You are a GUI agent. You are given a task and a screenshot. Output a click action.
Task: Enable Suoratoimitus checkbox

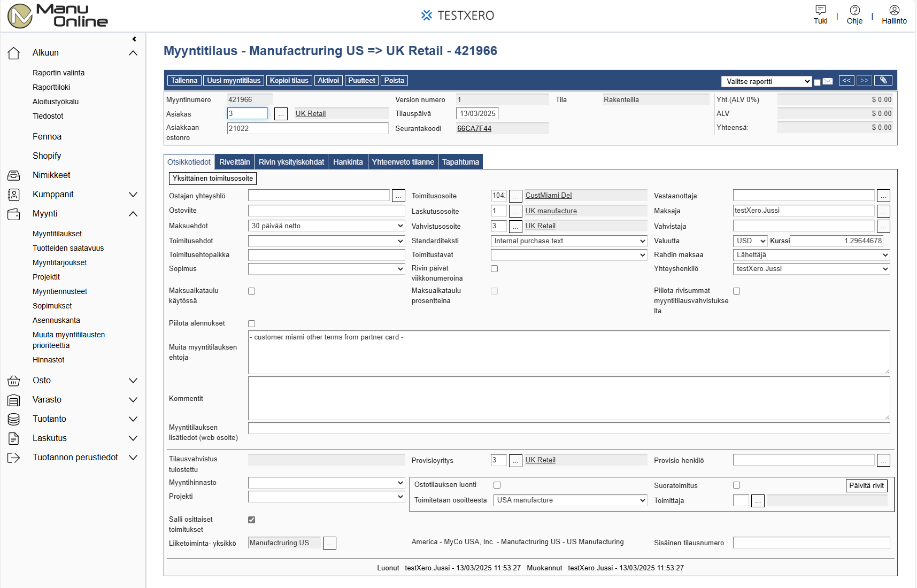click(x=736, y=485)
